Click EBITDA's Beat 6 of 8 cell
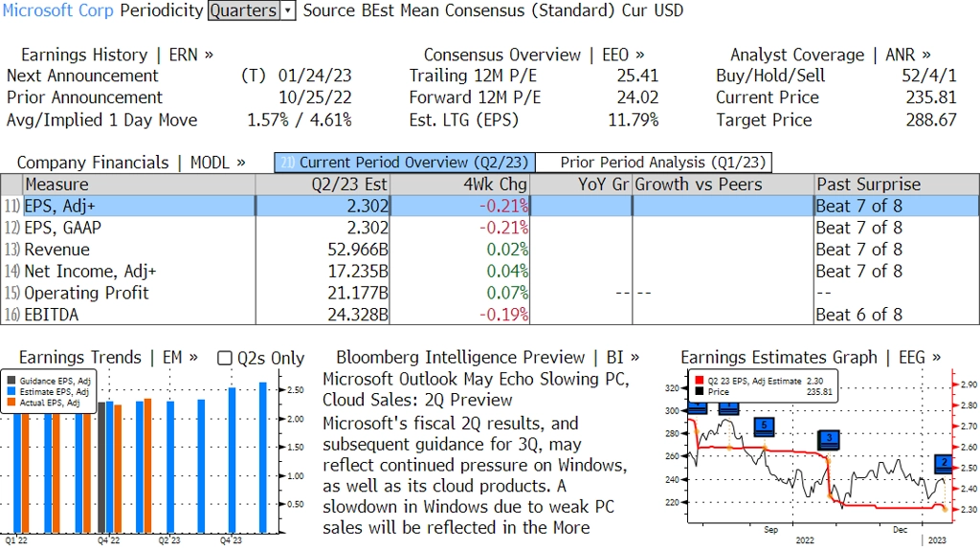The width and height of the screenshot is (980, 548). pos(858,315)
